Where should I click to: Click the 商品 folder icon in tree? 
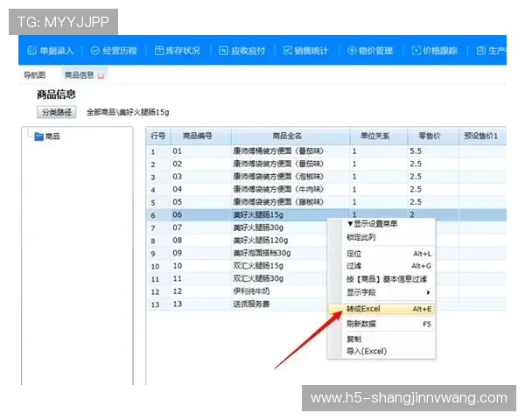click(x=38, y=136)
